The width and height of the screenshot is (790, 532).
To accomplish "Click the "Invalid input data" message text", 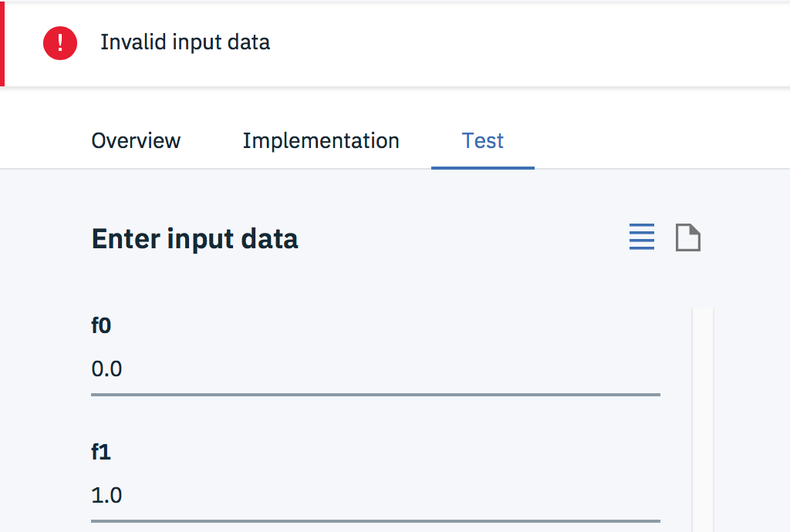I will click(185, 42).
